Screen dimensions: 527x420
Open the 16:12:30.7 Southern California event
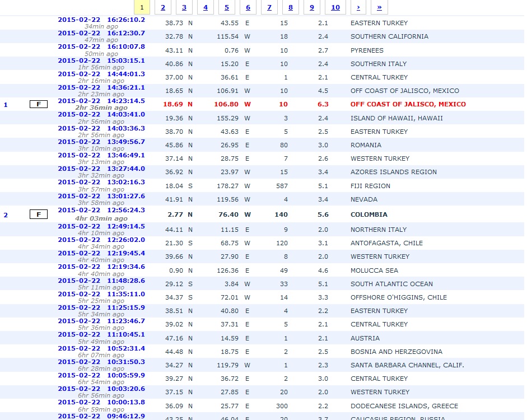101,33
